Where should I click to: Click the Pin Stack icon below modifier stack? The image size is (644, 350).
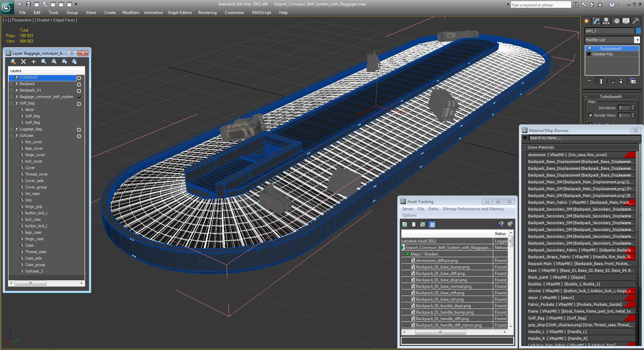point(589,81)
